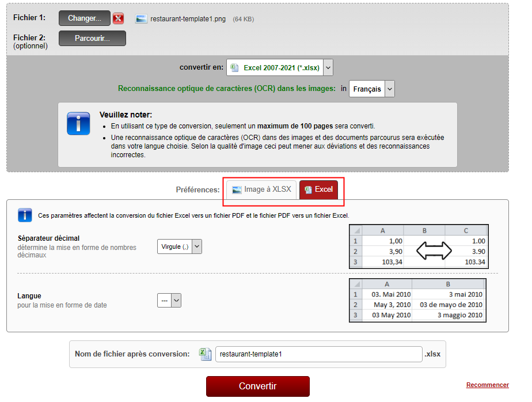The height and width of the screenshot is (402, 532).
Task: Click the 'Langue' heading text
Action: pyautogui.click(x=29, y=296)
